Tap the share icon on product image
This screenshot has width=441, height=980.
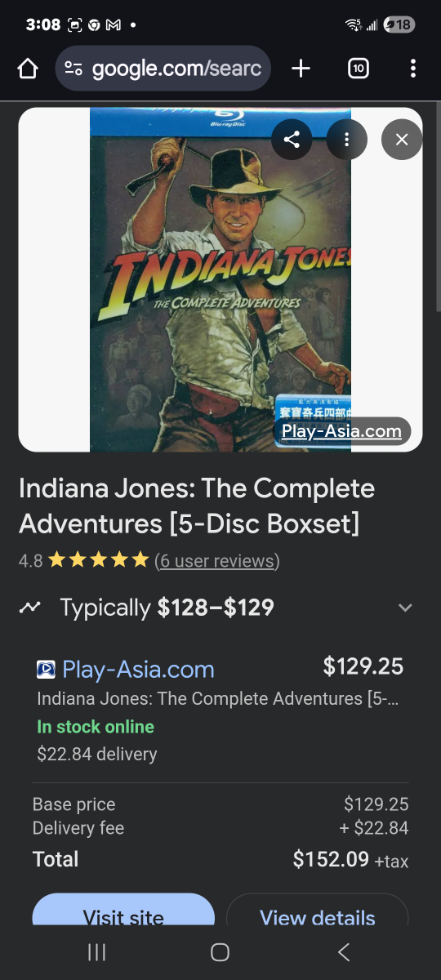click(x=292, y=140)
